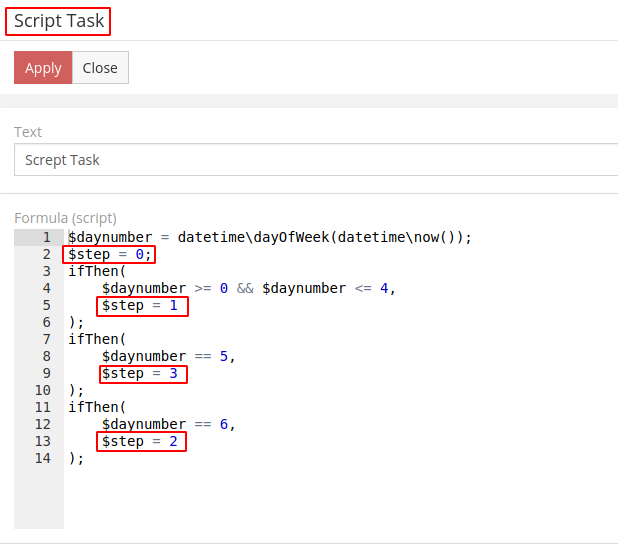Select line number 1 in the gutter
Screen dimensions: 618x547
[x=46, y=238]
